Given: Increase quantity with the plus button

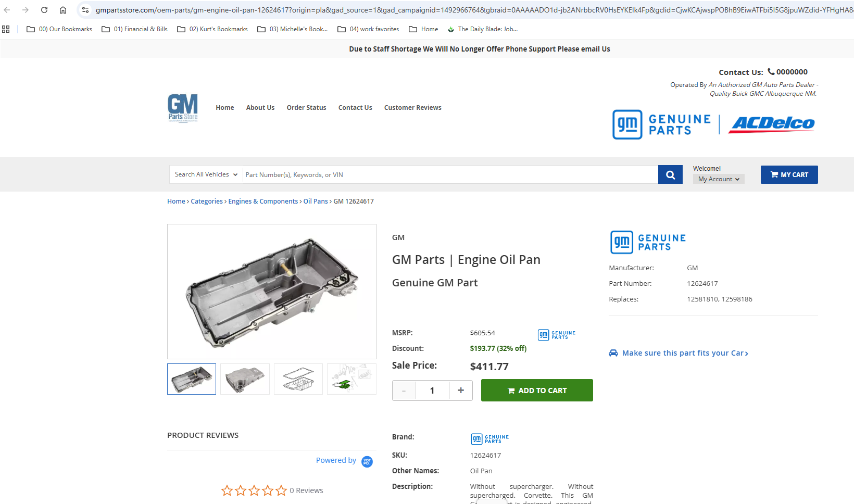Looking at the screenshot, I should [x=461, y=390].
